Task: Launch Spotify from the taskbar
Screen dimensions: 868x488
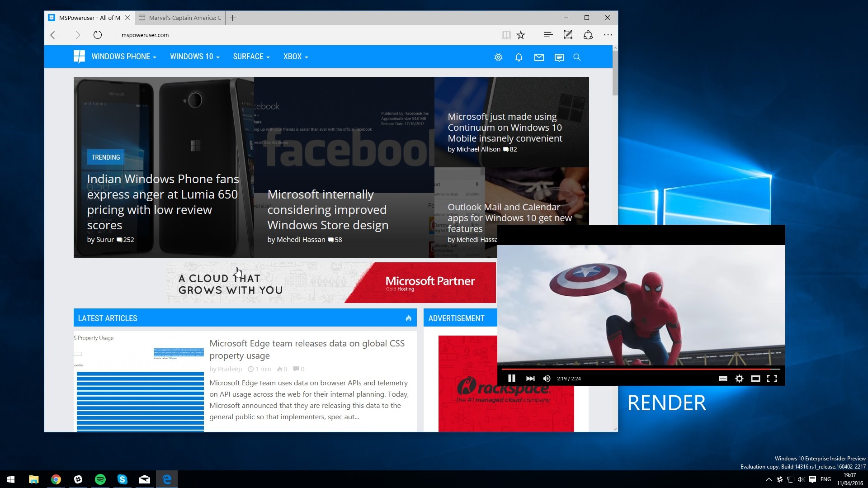Action: 100,479
